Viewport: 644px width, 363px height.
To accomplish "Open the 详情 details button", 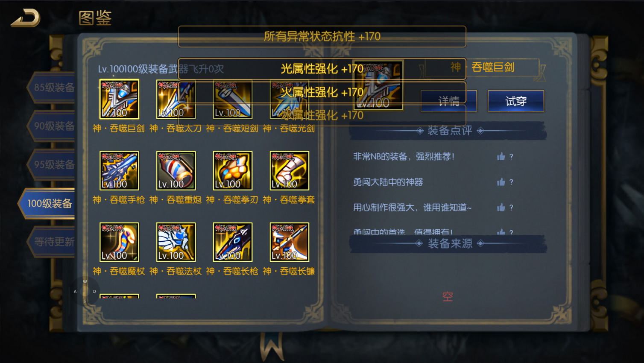I will coord(449,101).
